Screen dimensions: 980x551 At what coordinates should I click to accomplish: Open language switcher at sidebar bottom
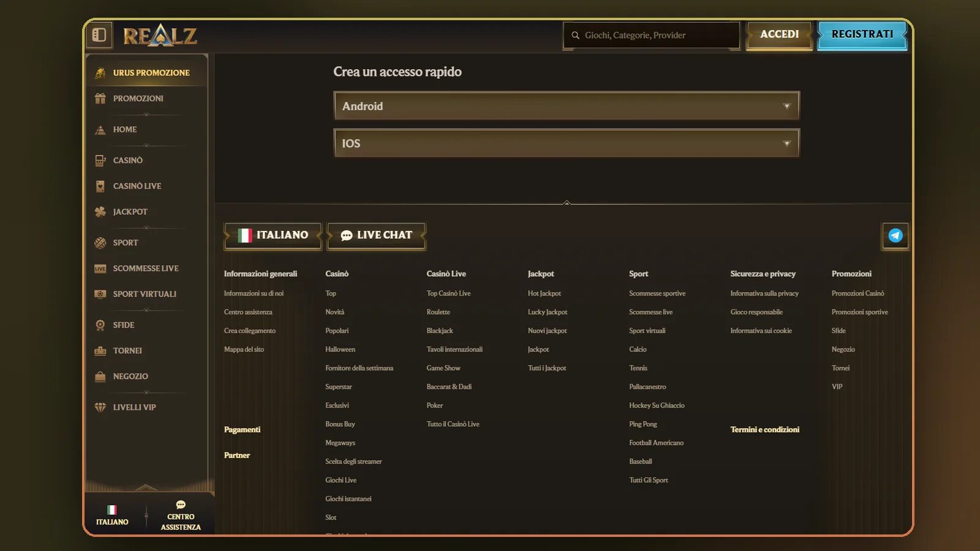112,515
